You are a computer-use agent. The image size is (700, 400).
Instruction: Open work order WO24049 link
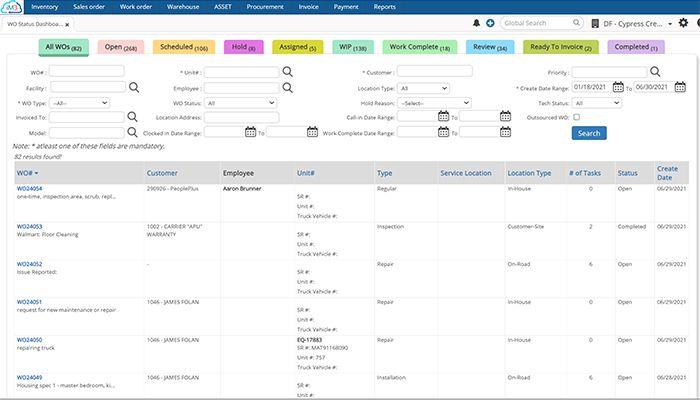pyautogui.click(x=29, y=378)
